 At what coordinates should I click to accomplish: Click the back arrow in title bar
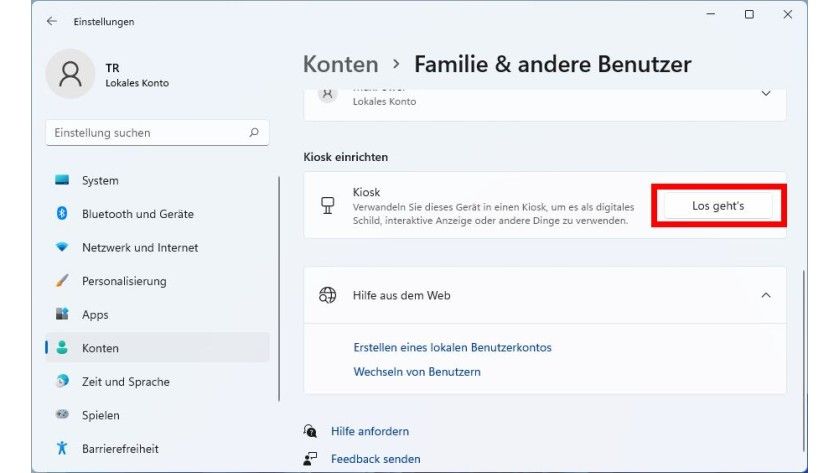[x=51, y=21]
